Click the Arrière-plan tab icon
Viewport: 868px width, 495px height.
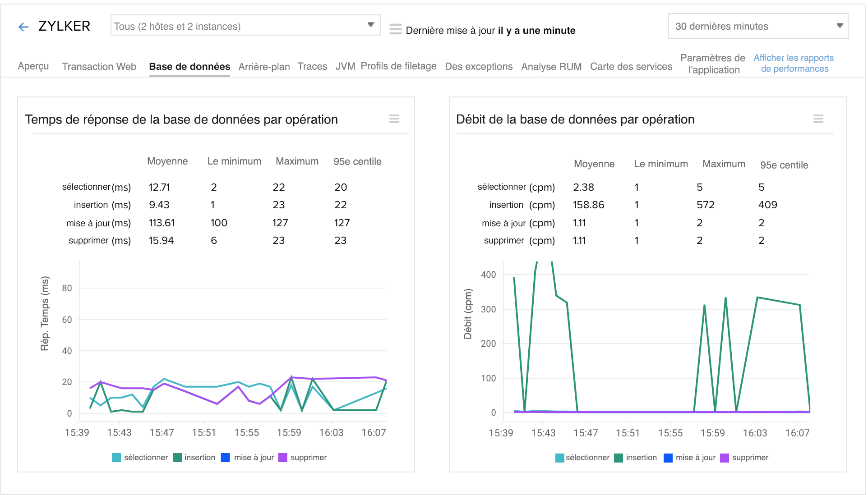tap(263, 66)
